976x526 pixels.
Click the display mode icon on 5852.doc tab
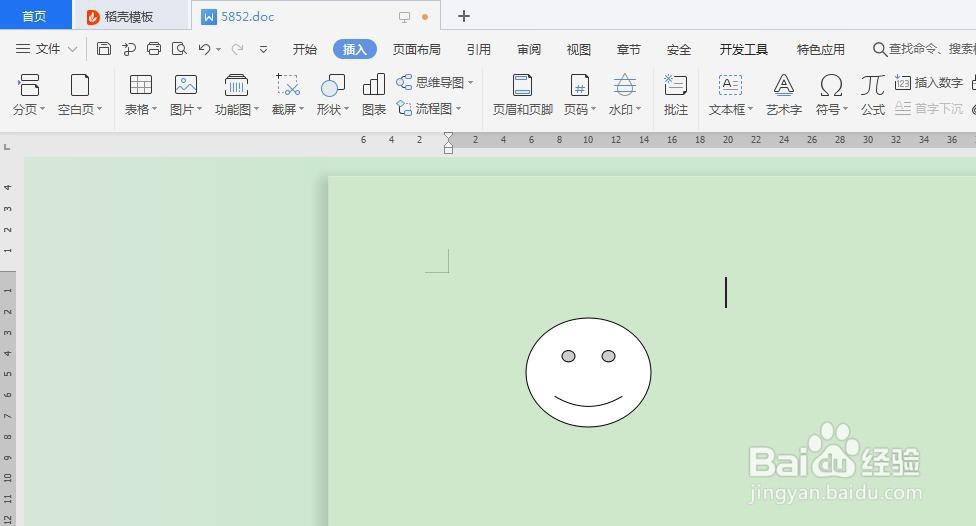point(405,17)
